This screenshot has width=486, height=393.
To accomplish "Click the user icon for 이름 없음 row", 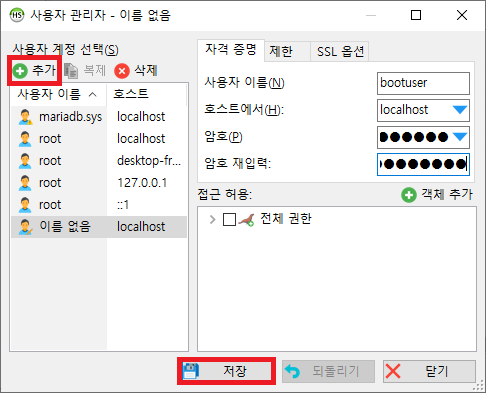I will (x=25, y=227).
